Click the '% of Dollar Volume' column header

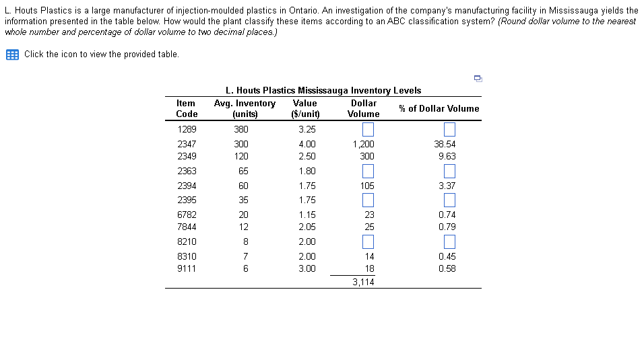point(439,108)
